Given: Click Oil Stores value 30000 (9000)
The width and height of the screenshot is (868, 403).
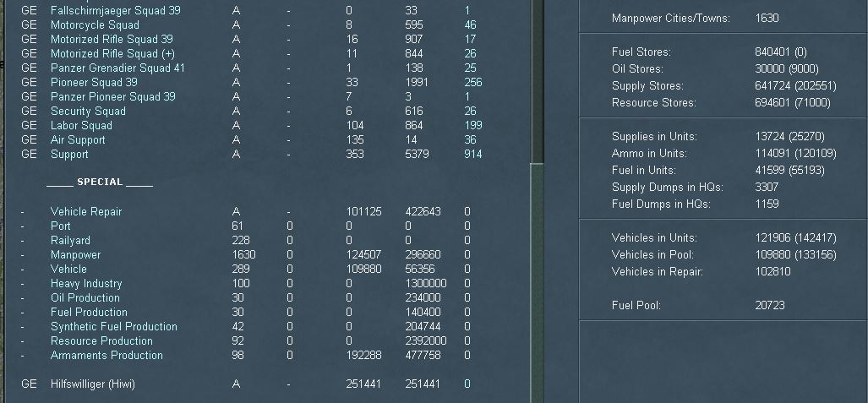Looking at the screenshot, I should point(787,69).
